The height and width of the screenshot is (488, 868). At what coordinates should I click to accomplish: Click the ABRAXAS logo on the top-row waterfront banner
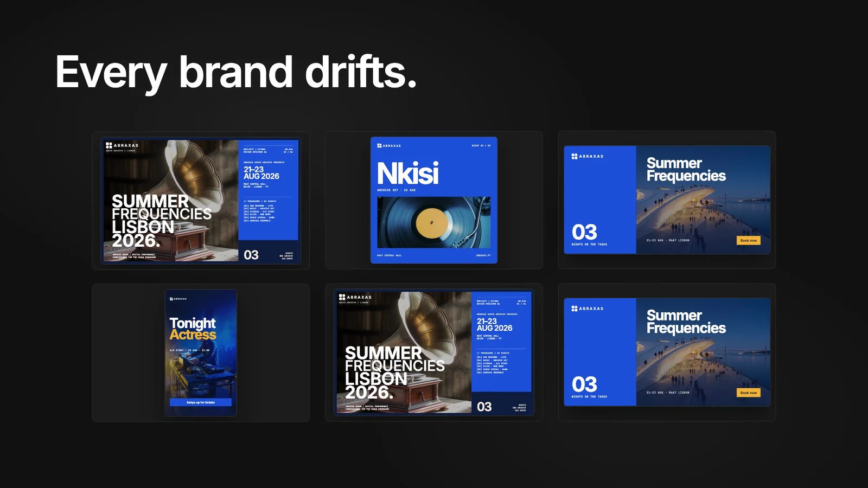click(x=588, y=156)
